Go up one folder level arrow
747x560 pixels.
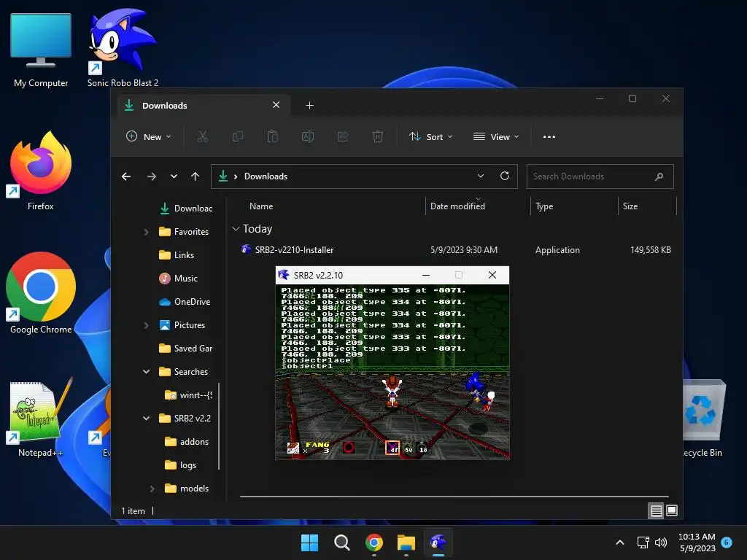195,176
